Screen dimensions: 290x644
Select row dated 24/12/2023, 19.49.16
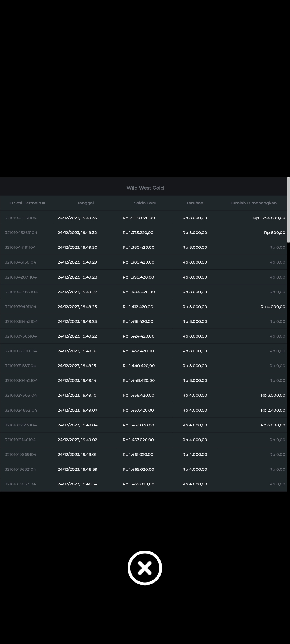pyautogui.click(x=143, y=351)
